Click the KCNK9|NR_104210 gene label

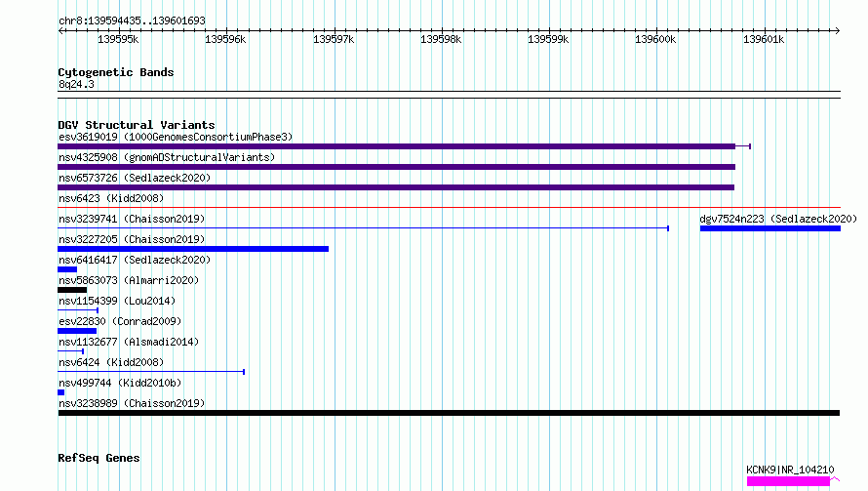pyautogui.click(x=790, y=470)
